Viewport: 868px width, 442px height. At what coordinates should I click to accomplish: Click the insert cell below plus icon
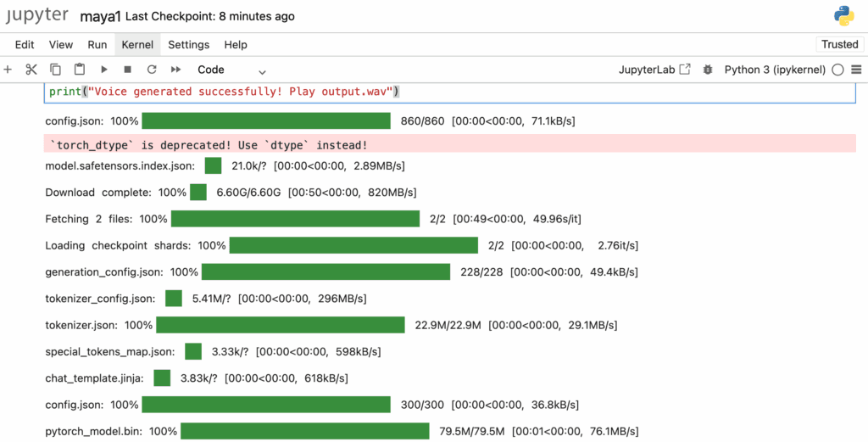point(8,70)
